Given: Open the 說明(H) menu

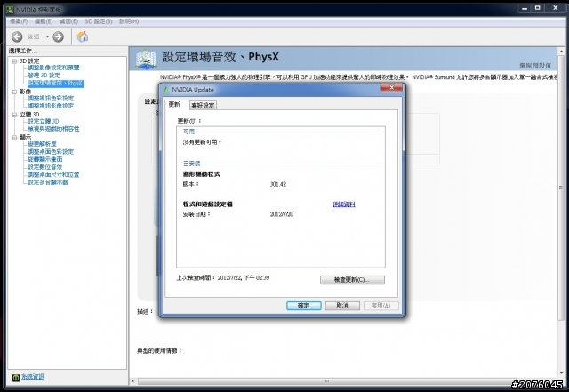Looking at the screenshot, I should click(129, 21).
